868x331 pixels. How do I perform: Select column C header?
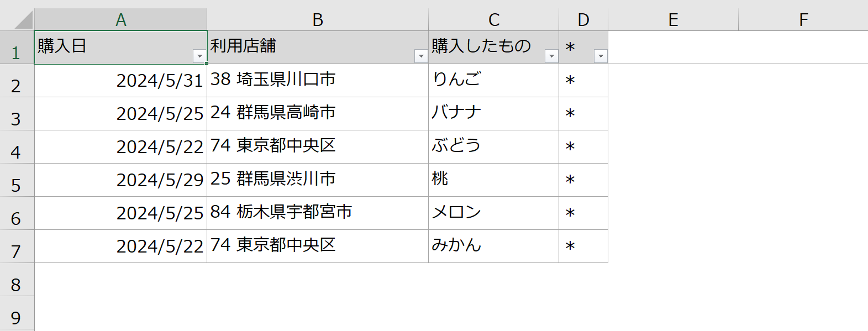pos(494,20)
